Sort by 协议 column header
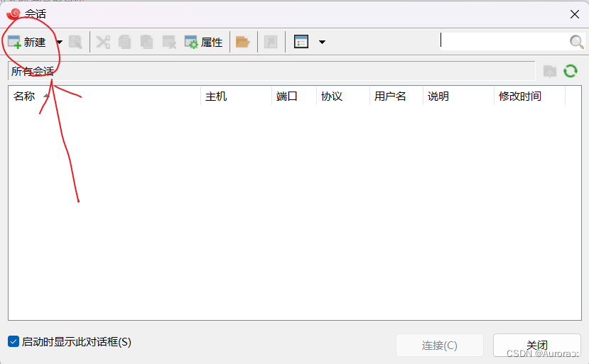589x364 pixels. (x=343, y=96)
